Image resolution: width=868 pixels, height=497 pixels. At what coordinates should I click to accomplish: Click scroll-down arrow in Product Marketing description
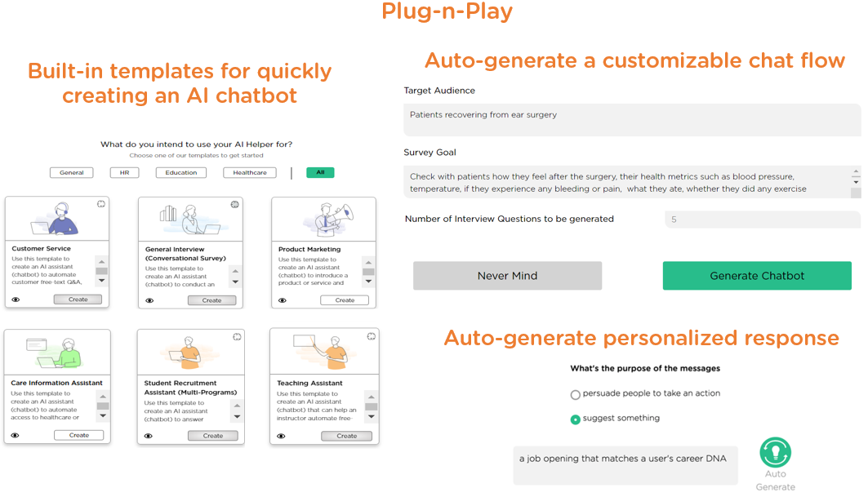pyautogui.click(x=369, y=282)
